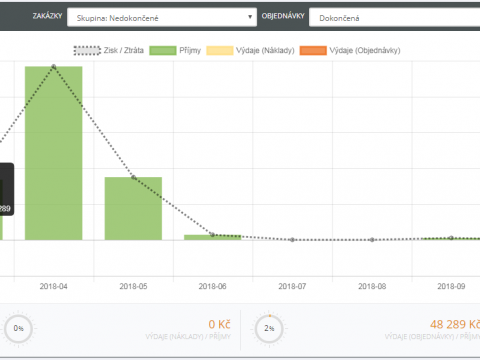
Task: Click the 2018-05 axis label
Action: [x=133, y=286]
